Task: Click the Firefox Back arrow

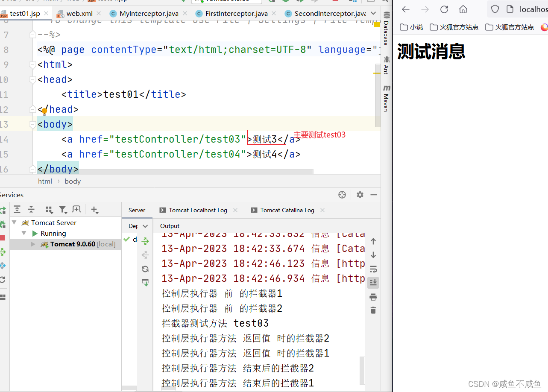Action: coord(406,9)
